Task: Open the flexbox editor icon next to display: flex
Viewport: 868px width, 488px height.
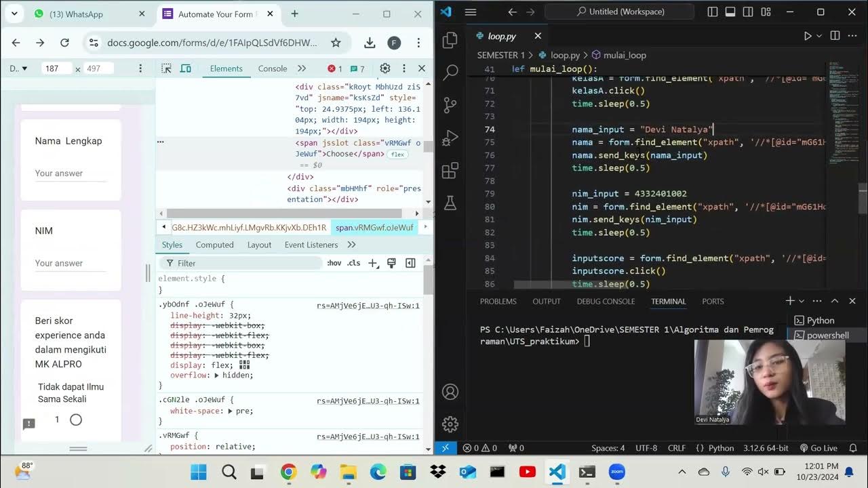Action: (245, 365)
